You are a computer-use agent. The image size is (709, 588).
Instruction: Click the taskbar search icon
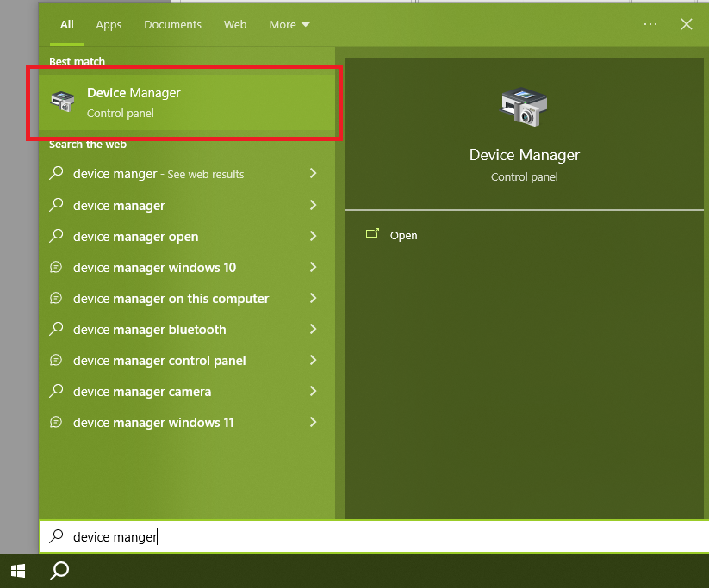point(59,571)
